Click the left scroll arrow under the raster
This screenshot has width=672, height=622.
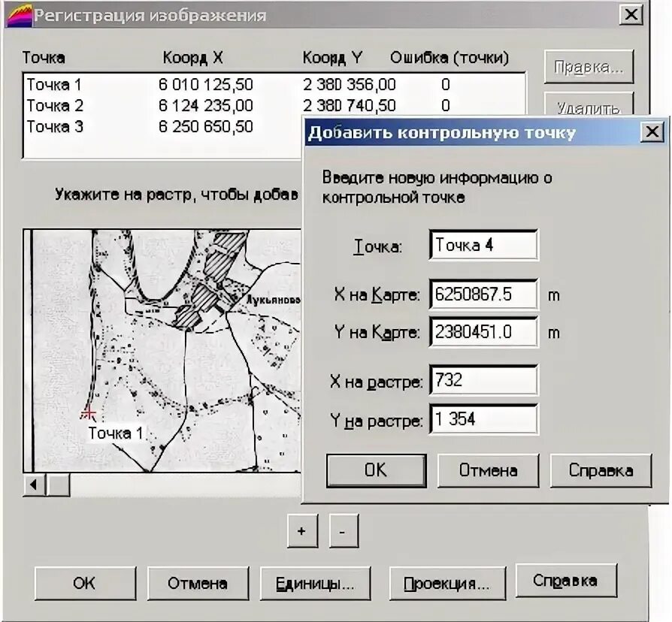tap(35, 485)
